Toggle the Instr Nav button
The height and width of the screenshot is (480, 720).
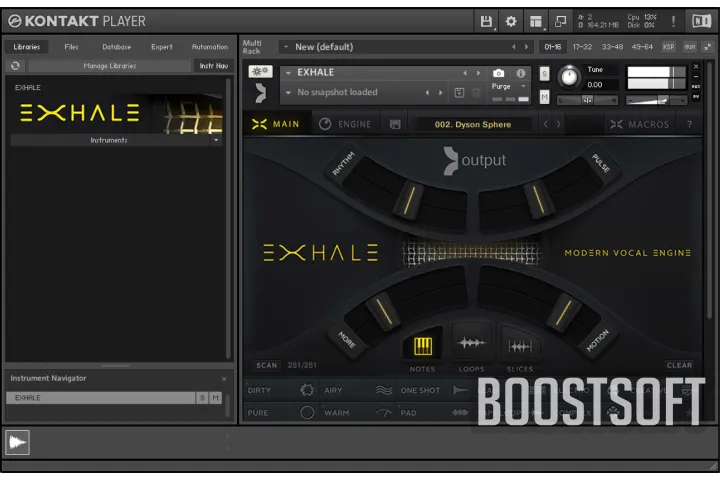tap(214, 66)
